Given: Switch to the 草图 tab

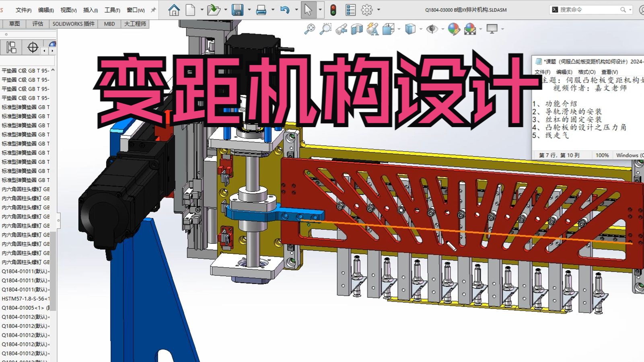Looking at the screenshot, I should pos(14,24).
